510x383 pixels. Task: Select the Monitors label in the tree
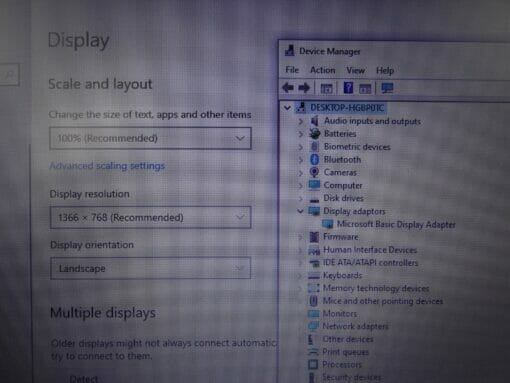[x=340, y=314]
